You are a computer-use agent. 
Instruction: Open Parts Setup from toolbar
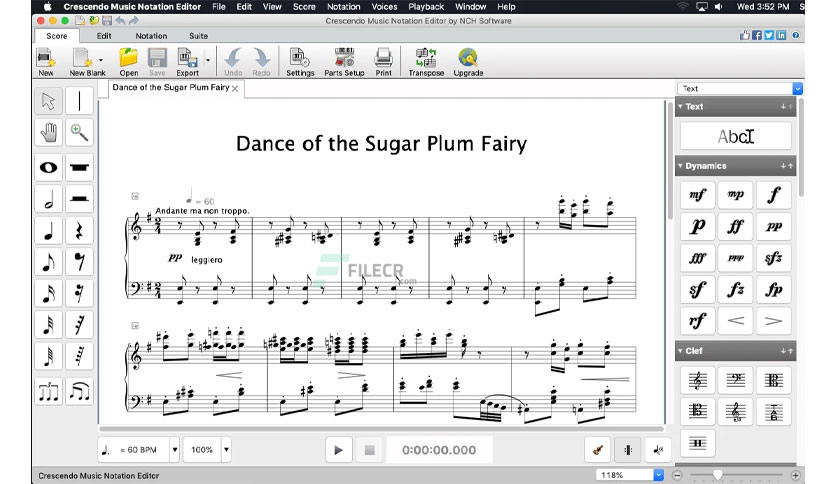(344, 62)
